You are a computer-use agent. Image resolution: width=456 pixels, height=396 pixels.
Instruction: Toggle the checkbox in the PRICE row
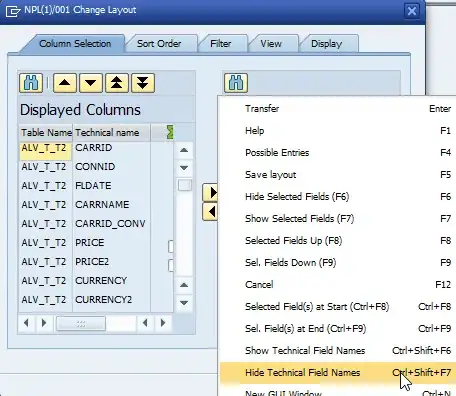click(171, 247)
